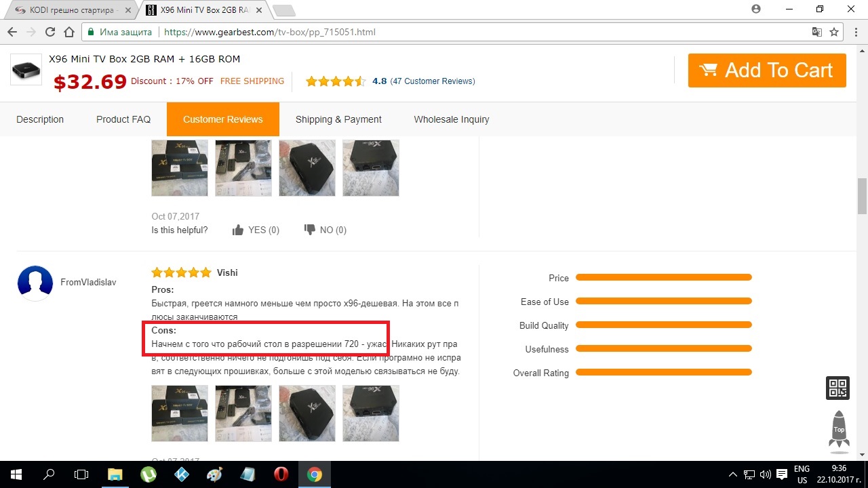Image resolution: width=868 pixels, height=488 pixels.
Task: Switch to the Description tab
Action: (x=40, y=119)
